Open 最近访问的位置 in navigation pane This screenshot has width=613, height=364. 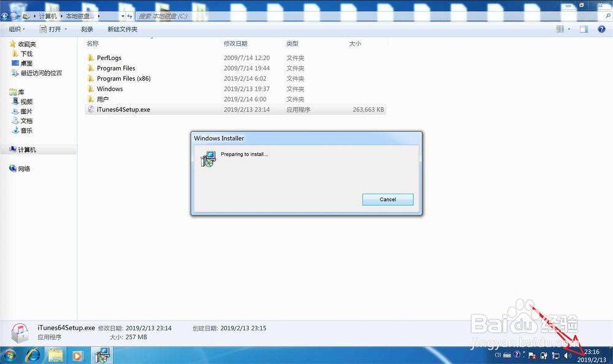tap(41, 73)
